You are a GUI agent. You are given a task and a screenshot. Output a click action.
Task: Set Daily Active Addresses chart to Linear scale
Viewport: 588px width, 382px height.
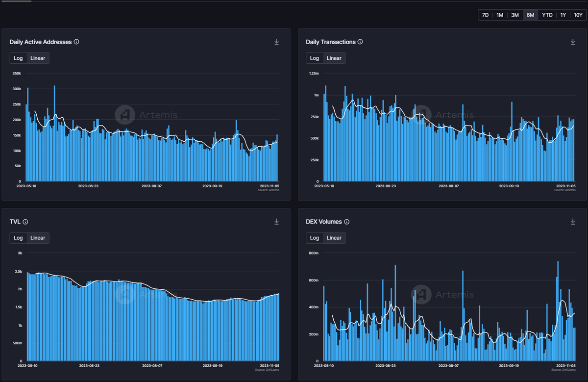tap(38, 58)
